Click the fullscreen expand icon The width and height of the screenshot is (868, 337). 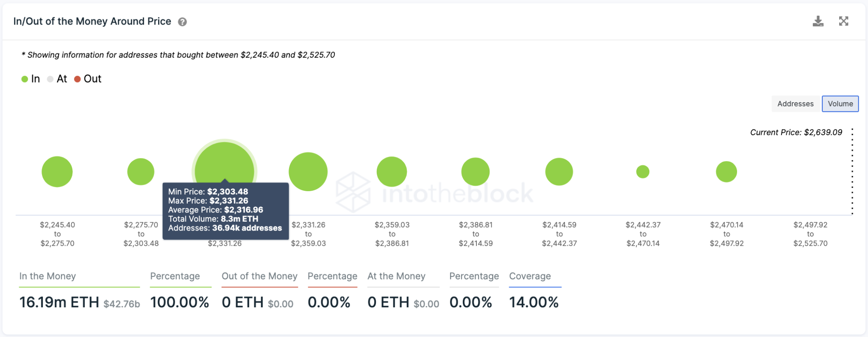pos(843,21)
